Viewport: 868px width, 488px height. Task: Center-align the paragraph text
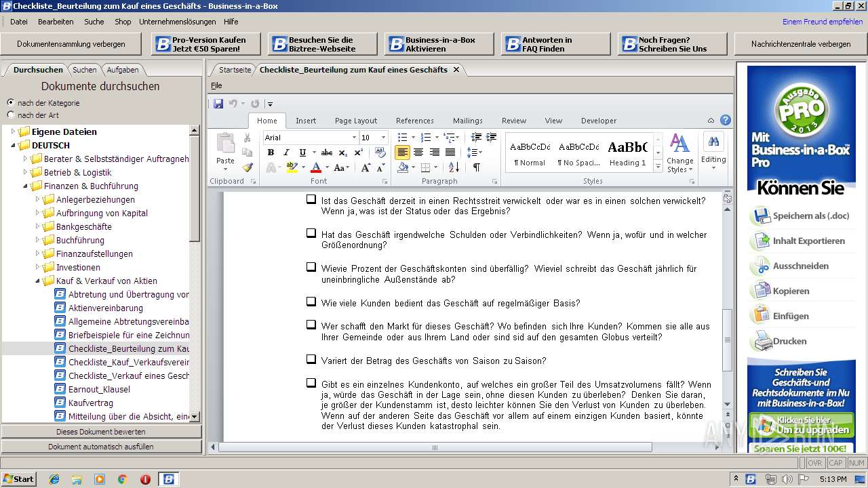[418, 152]
